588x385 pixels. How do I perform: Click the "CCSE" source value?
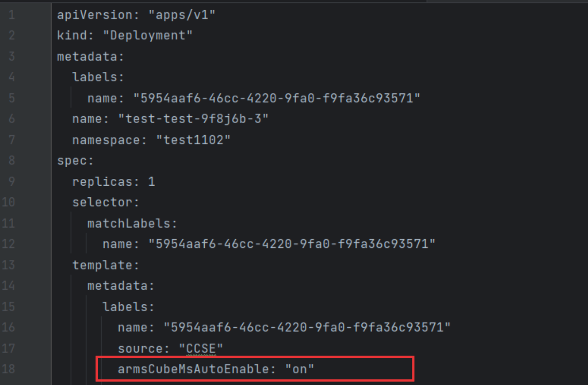click(x=200, y=348)
